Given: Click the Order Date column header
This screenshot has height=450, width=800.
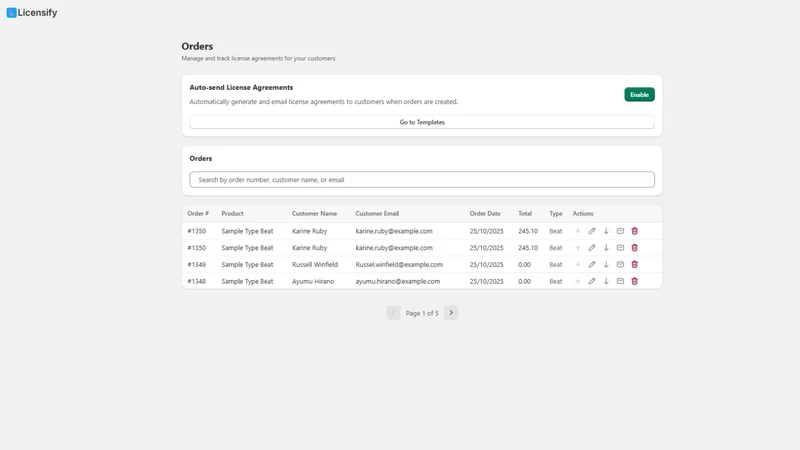Looking at the screenshot, I should pos(485,214).
